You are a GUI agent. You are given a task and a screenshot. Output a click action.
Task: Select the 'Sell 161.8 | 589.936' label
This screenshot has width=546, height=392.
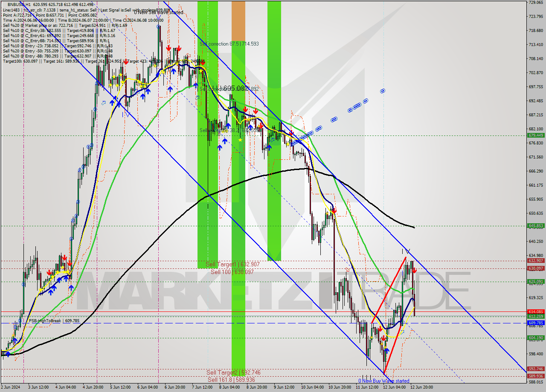[231, 380]
